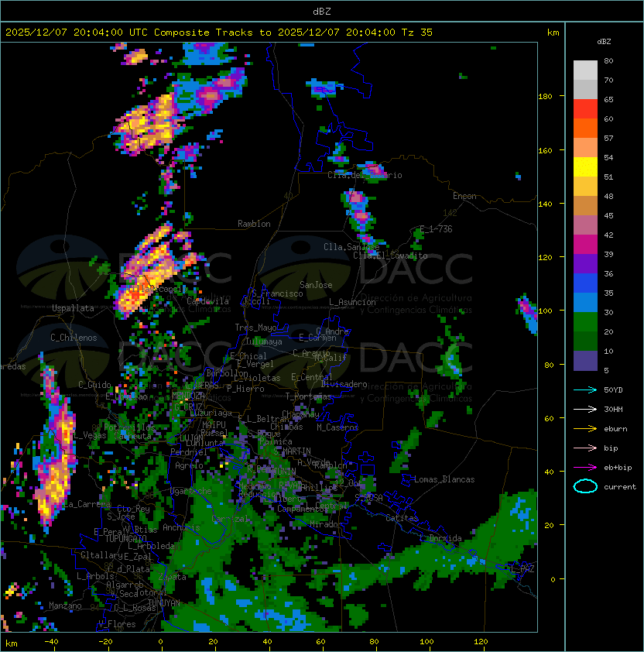Click the 'E_Chical' place label
The height and width of the screenshot is (652, 644).
pyautogui.click(x=248, y=356)
